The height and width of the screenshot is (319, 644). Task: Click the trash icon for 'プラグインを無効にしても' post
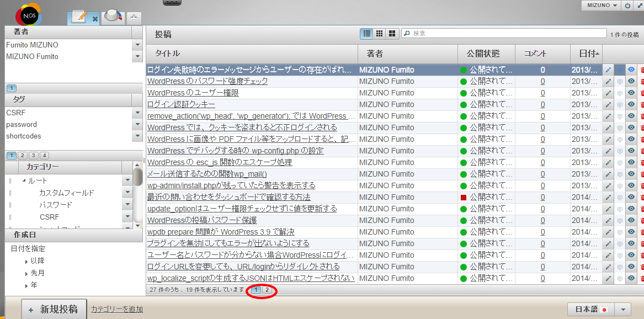(x=642, y=243)
